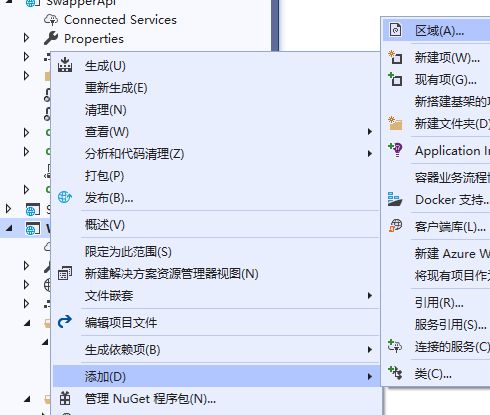The height and width of the screenshot is (415, 490).
Task: Open the 文件嵌套 submenu arrow
Action: (370, 296)
